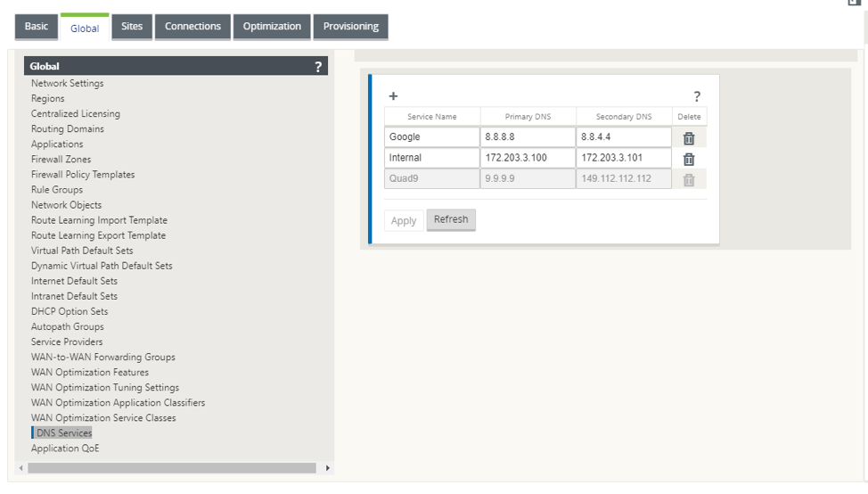868x494 pixels.
Task: Open WAN Optimization Tuning Settings
Action: click(x=105, y=388)
